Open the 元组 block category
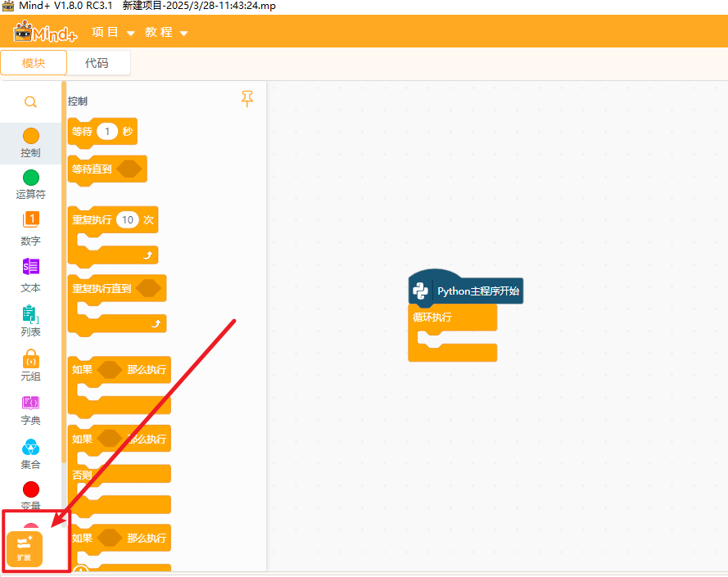Viewport: 728px width, 577px height. coord(30,358)
